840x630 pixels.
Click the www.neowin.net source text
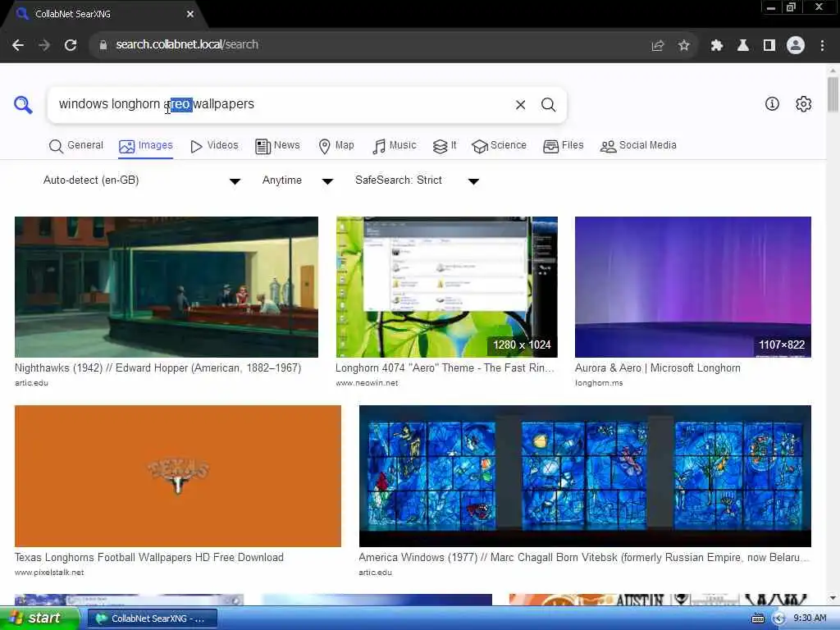[367, 383]
